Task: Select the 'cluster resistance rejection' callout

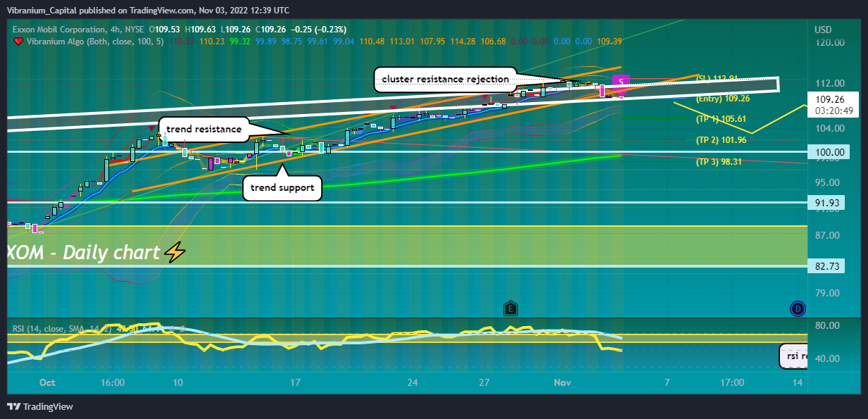Action: [445, 80]
